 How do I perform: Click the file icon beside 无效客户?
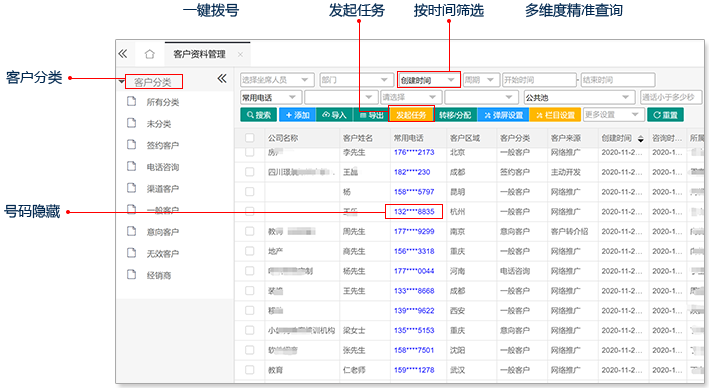pyautogui.click(x=132, y=253)
